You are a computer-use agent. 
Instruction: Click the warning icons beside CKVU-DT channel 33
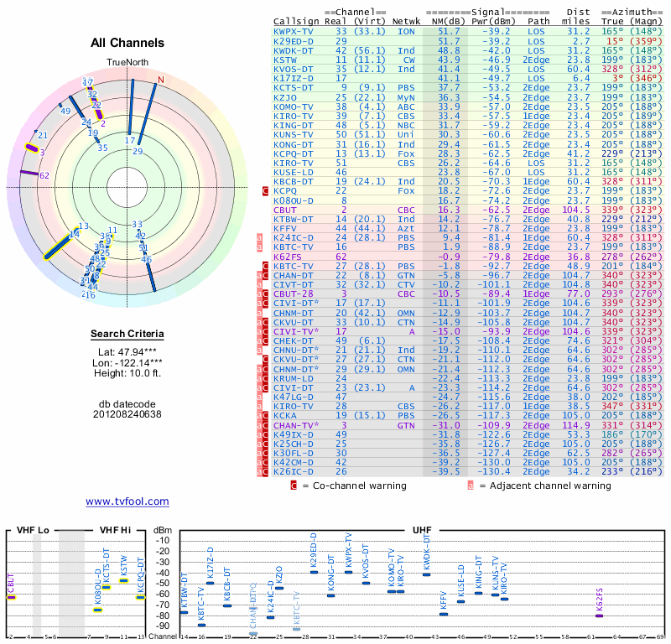[x=263, y=323]
